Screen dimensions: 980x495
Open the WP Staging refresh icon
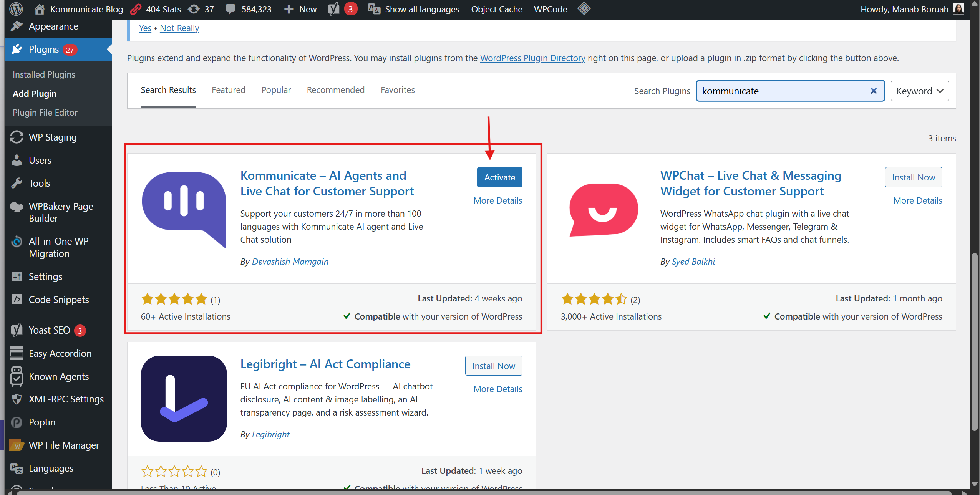(x=17, y=137)
